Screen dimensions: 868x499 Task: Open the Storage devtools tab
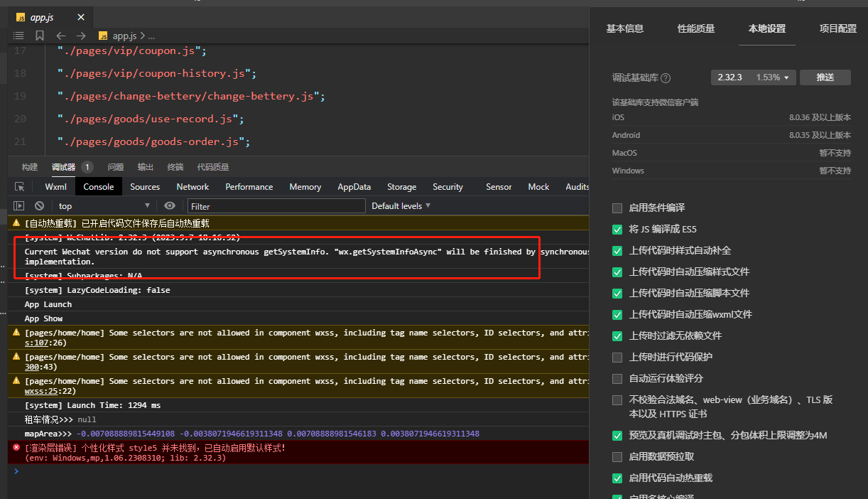click(402, 187)
